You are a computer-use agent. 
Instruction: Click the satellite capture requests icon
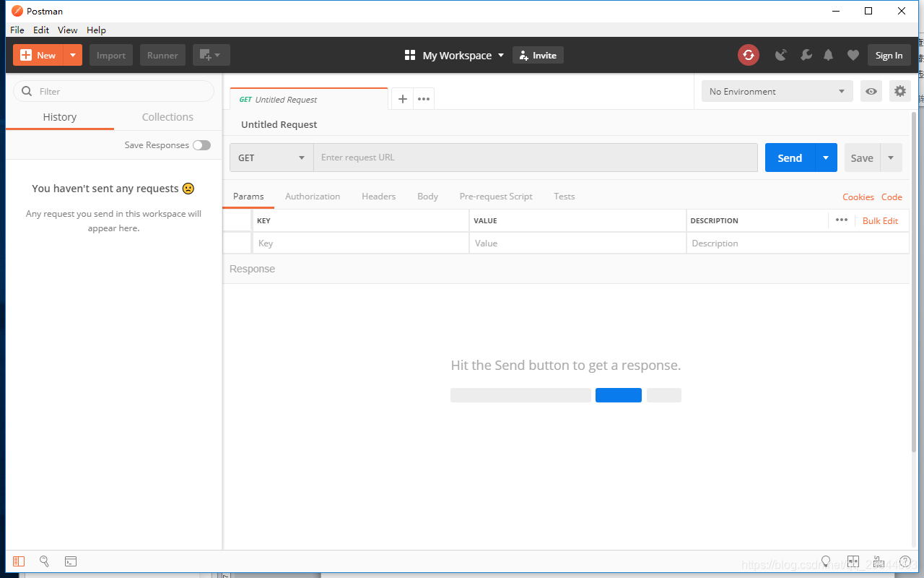(x=780, y=55)
